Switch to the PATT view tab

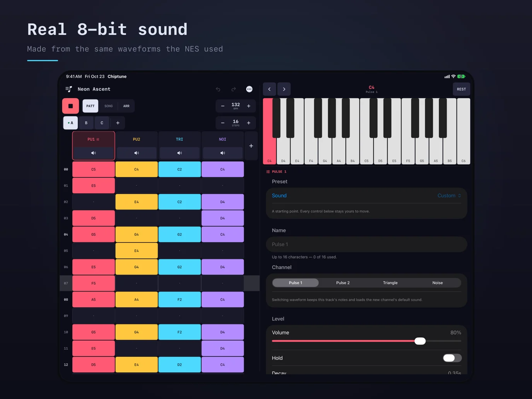[x=90, y=106]
